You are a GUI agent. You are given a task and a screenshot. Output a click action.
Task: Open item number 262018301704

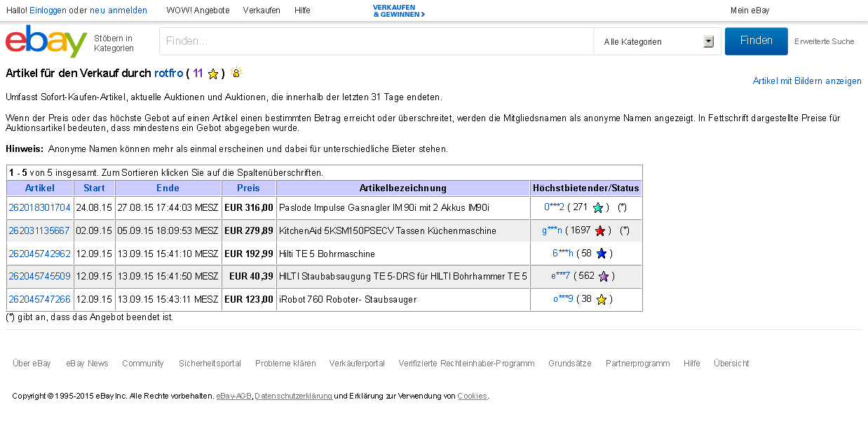[x=40, y=207]
